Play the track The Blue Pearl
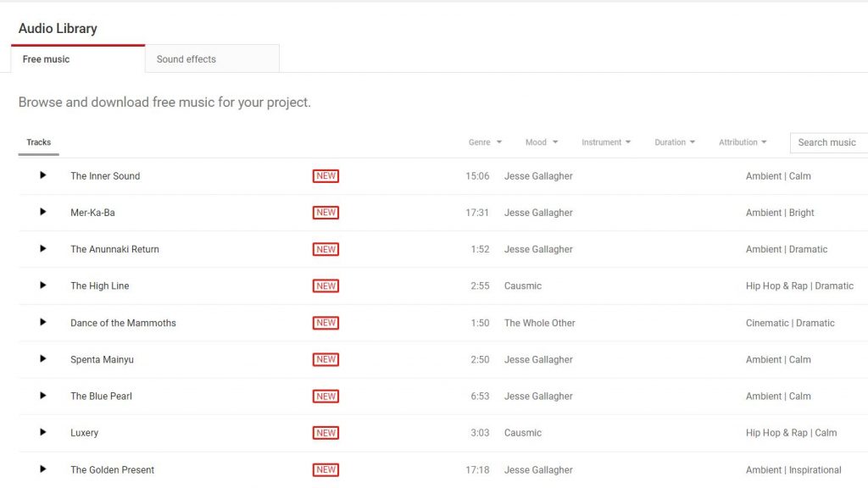The width and height of the screenshot is (868, 488). 42,396
